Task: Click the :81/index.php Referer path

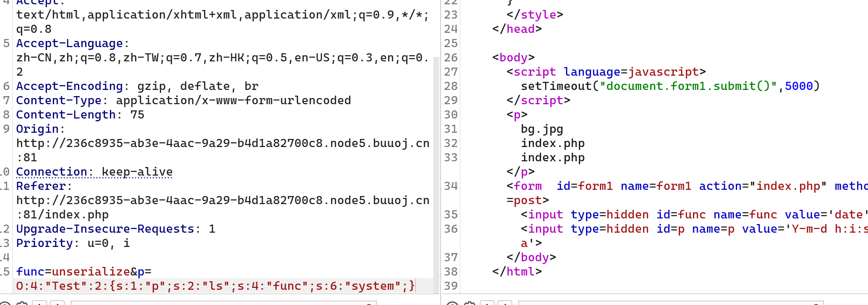Action: tap(62, 215)
